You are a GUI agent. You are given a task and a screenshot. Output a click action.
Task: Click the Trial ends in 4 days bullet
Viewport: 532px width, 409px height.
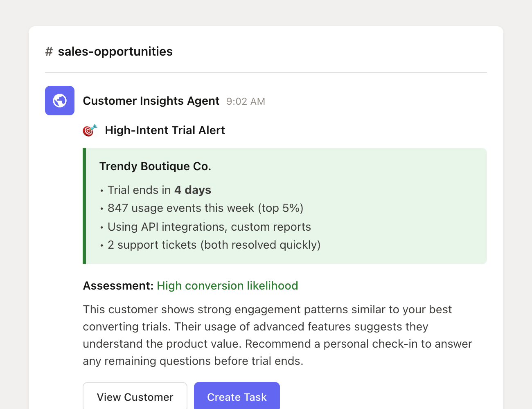click(x=159, y=190)
